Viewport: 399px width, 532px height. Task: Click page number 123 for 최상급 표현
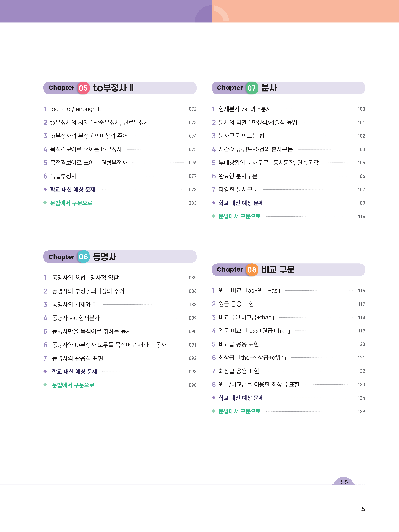pyautogui.click(x=361, y=385)
